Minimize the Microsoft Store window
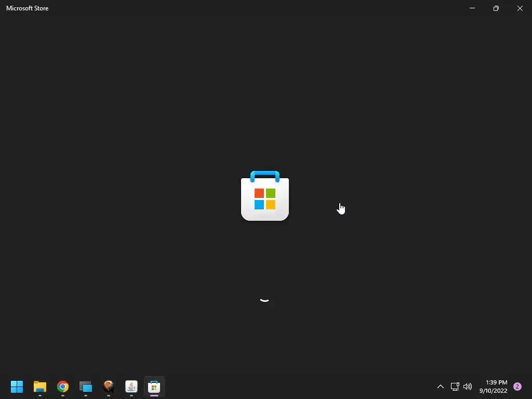 (x=472, y=8)
